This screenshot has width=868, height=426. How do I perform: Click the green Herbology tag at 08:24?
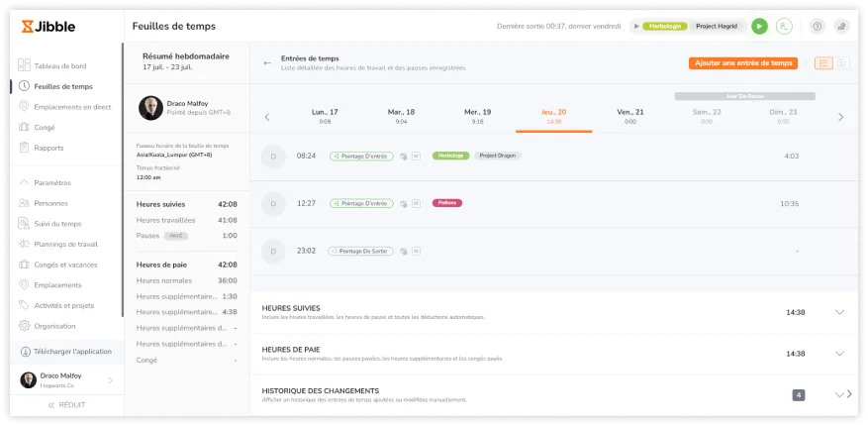[450, 156]
